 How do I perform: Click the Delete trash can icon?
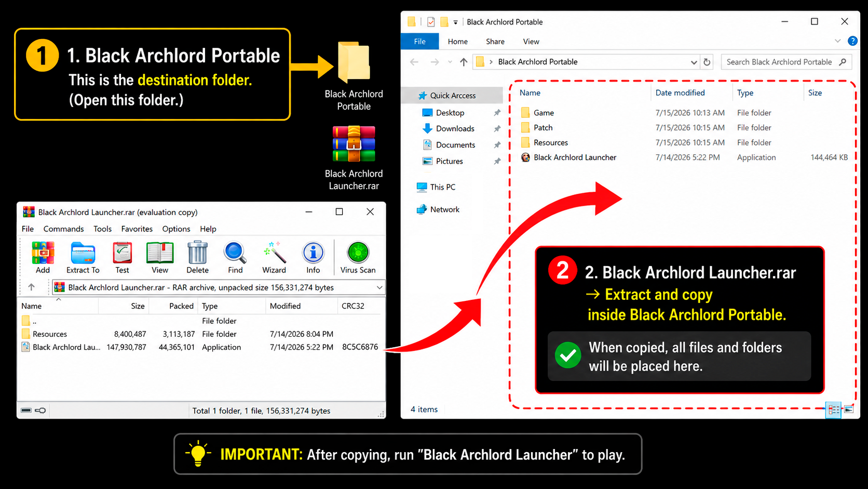(197, 258)
